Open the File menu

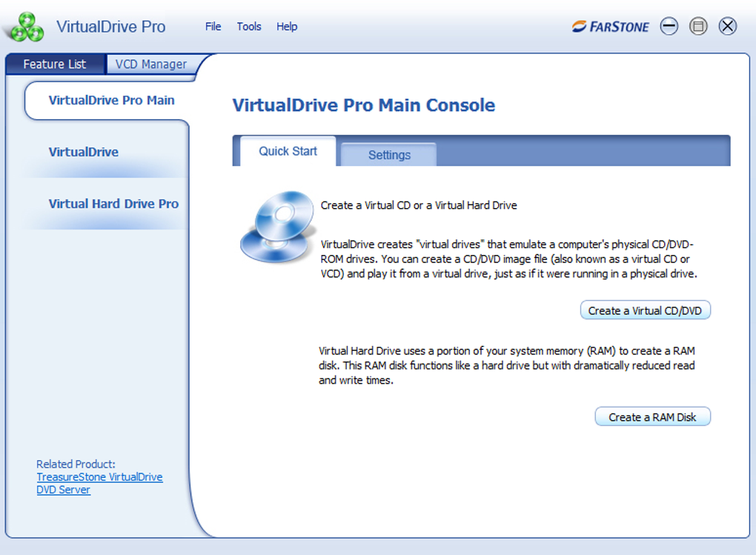213,27
